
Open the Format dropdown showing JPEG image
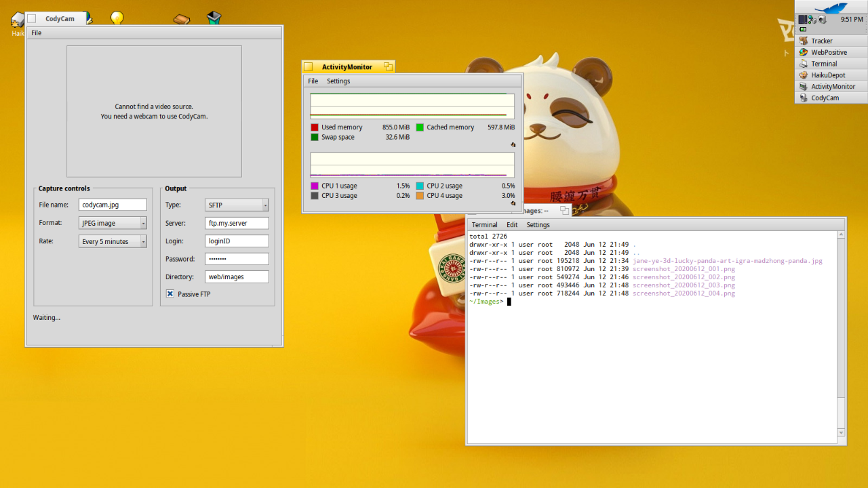113,223
